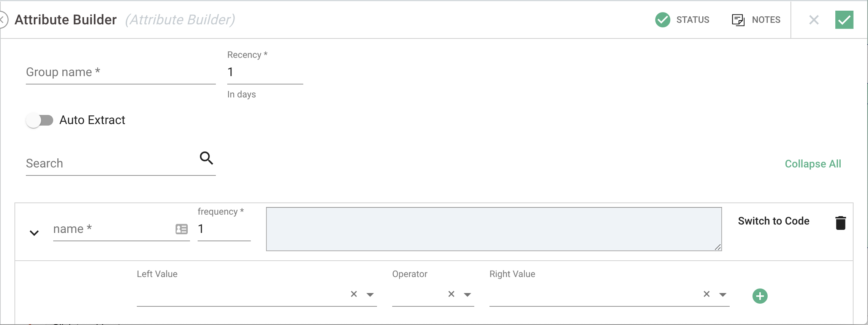
Task: Click the Recency days field
Action: click(x=265, y=72)
